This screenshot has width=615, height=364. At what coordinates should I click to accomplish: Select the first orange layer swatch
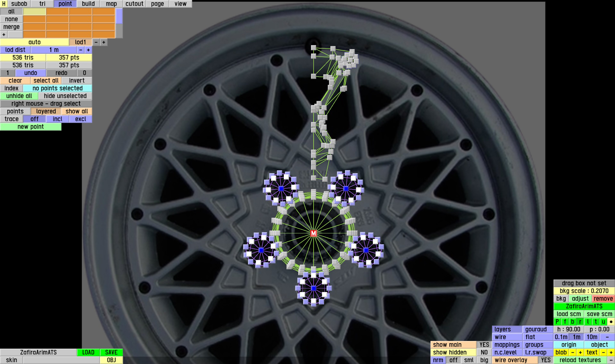click(x=57, y=12)
